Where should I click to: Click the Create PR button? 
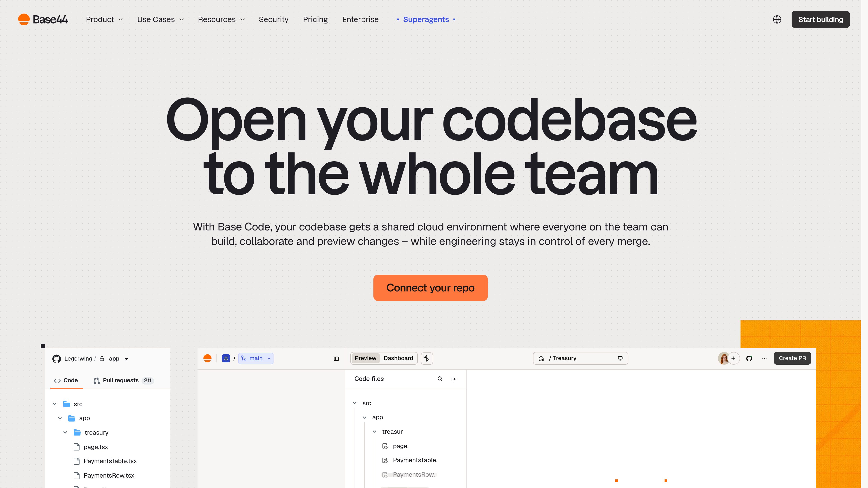[792, 358]
